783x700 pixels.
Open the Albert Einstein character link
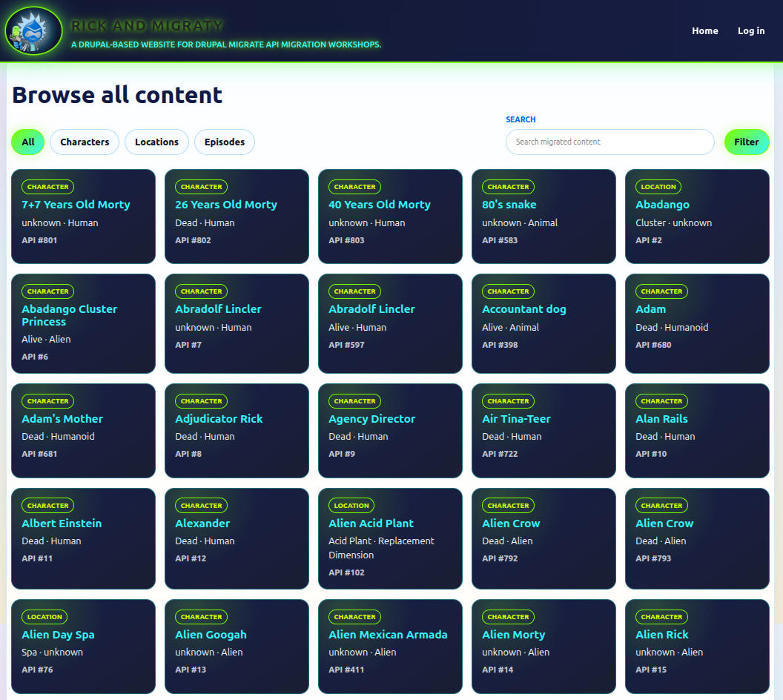[x=62, y=524]
